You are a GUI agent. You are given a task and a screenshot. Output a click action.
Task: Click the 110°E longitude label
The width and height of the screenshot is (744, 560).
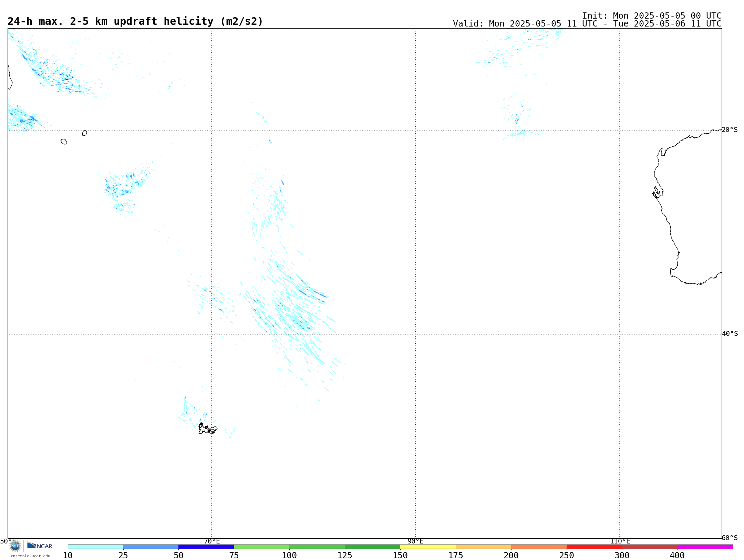click(x=620, y=541)
